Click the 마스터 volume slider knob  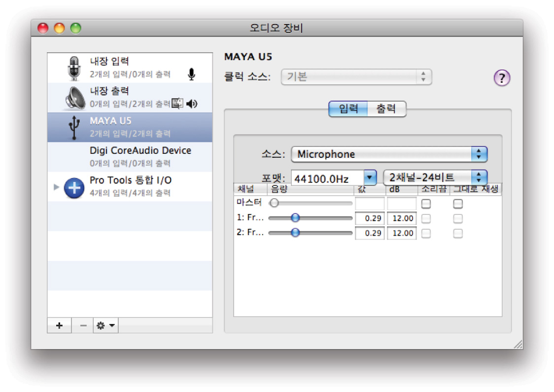(x=274, y=203)
